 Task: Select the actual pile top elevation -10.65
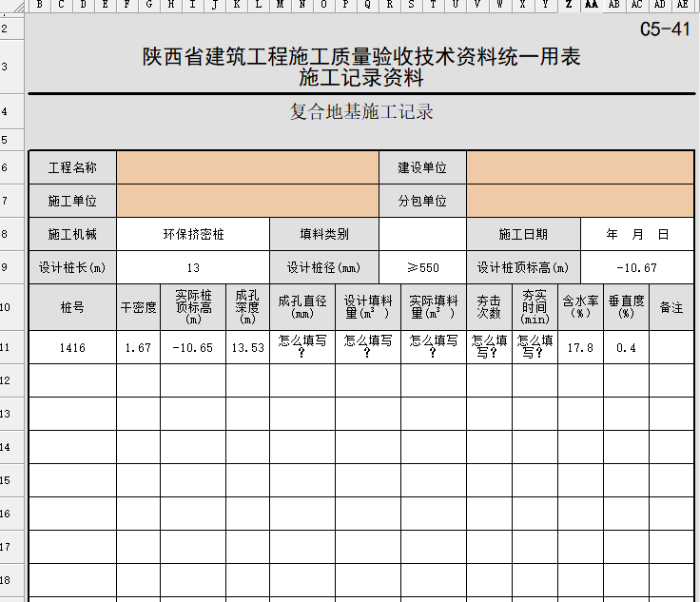[x=193, y=348]
